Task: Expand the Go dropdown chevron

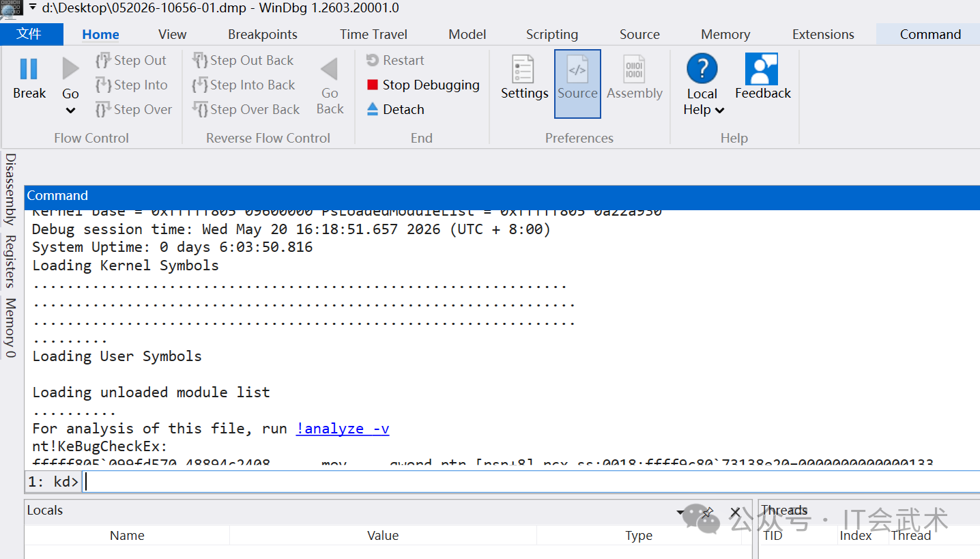Action: click(x=70, y=110)
